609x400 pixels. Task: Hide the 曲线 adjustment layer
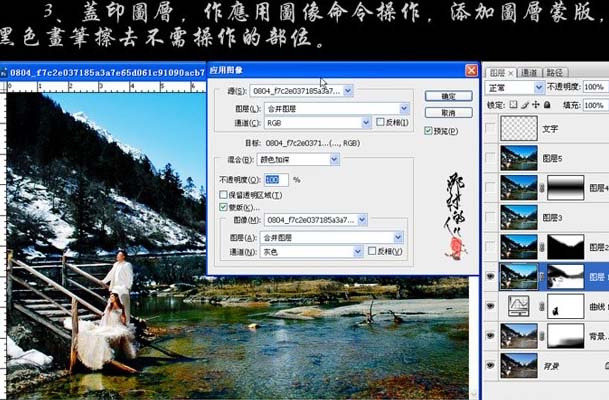489,305
